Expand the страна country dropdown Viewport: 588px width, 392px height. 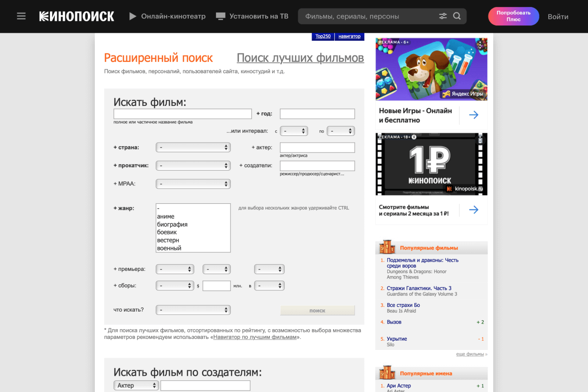pos(193,147)
